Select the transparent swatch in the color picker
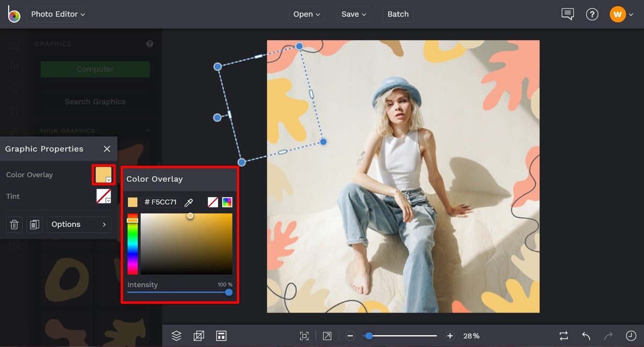The width and height of the screenshot is (644, 347). [x=213, y=202]
